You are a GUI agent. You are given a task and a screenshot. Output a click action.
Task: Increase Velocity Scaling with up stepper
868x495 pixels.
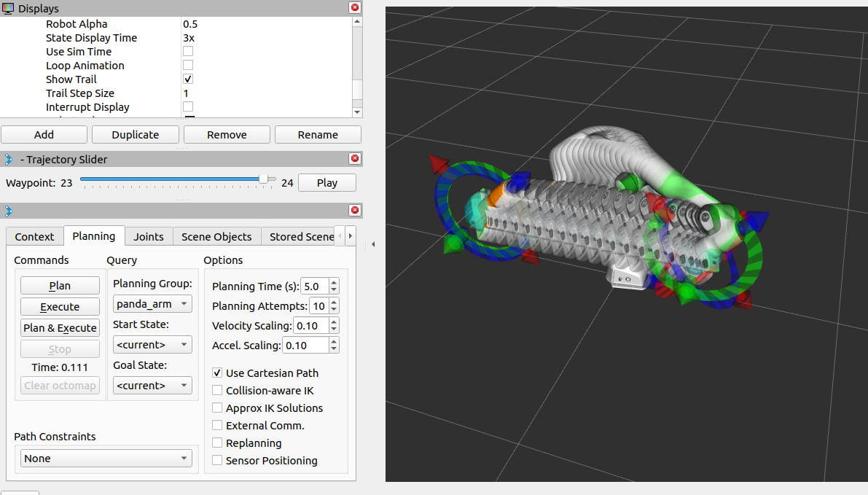[334, 321]
